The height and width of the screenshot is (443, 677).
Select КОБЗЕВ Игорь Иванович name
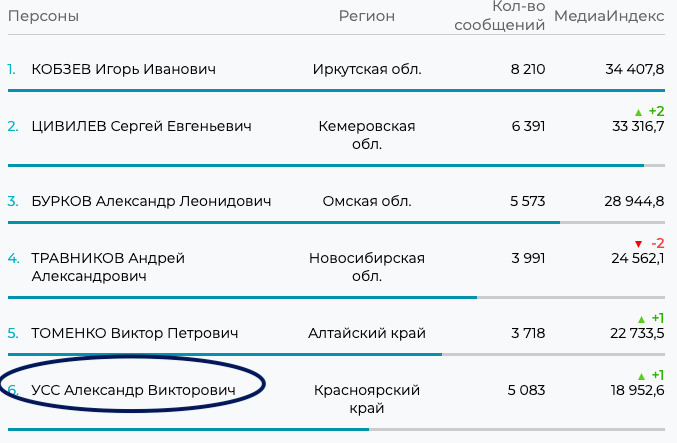click(123, 69)
